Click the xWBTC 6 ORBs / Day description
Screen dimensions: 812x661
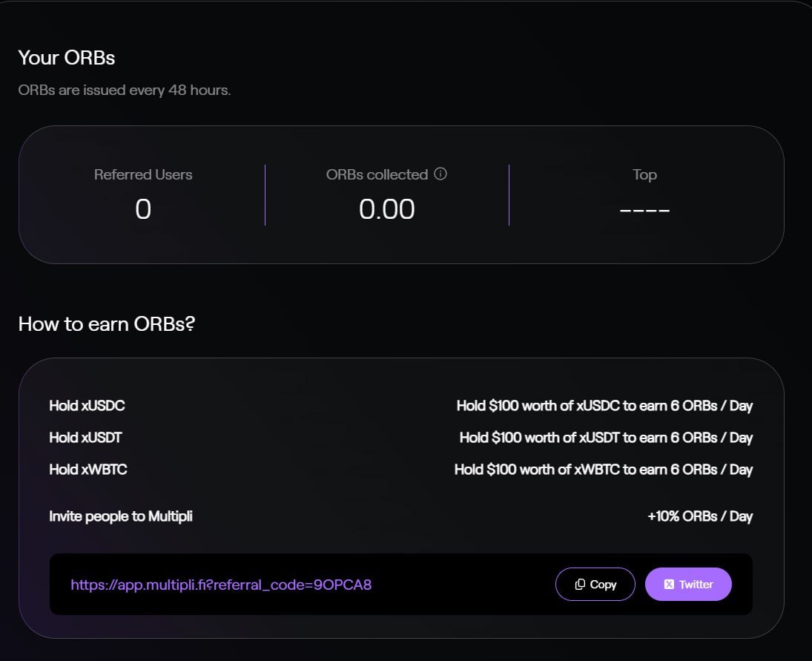tap(604, 469)
